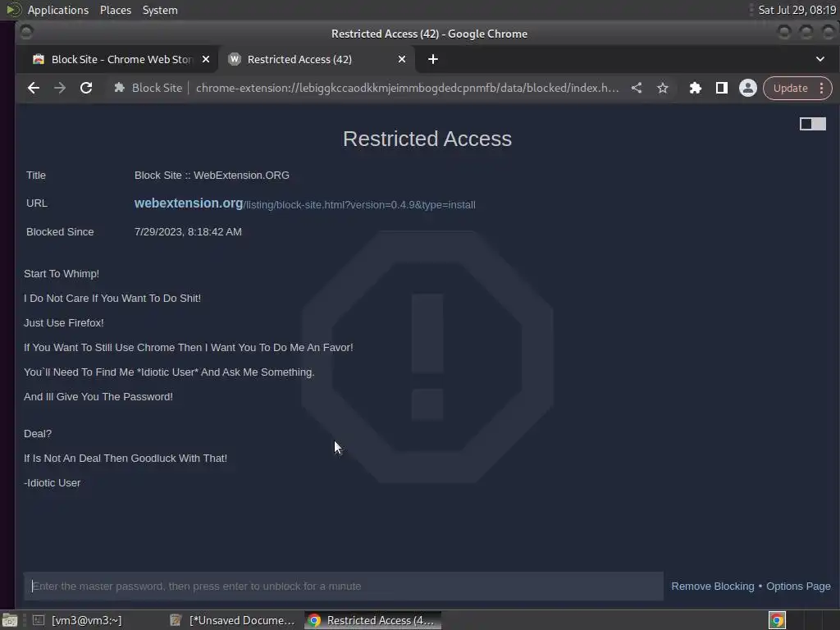This screenshot has width=840, height=630.
Task: Toggle the Chrome side panel icon
Action: point(722,88)
